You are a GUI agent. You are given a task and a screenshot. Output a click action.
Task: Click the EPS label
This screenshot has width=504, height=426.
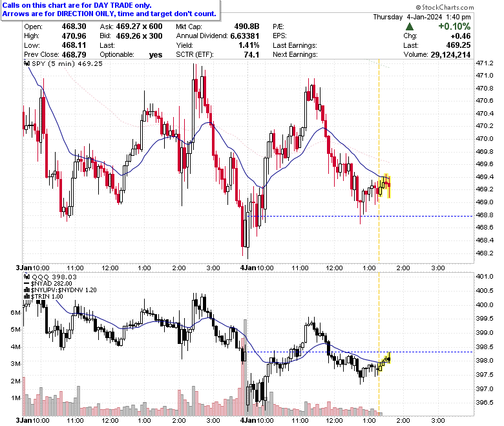click(x=280, y=36)
